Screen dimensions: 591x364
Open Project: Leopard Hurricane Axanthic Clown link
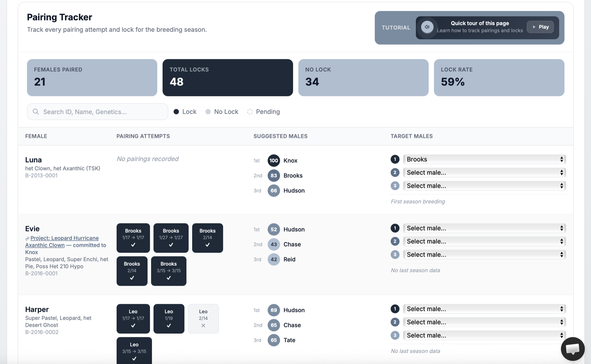click(64, 238)
